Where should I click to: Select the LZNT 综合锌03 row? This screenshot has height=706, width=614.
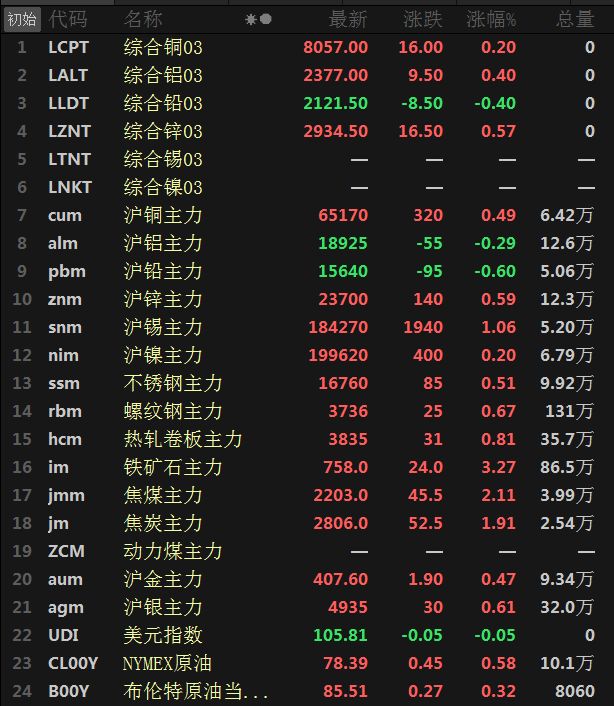pyautogui.click(x=307, y=131)
